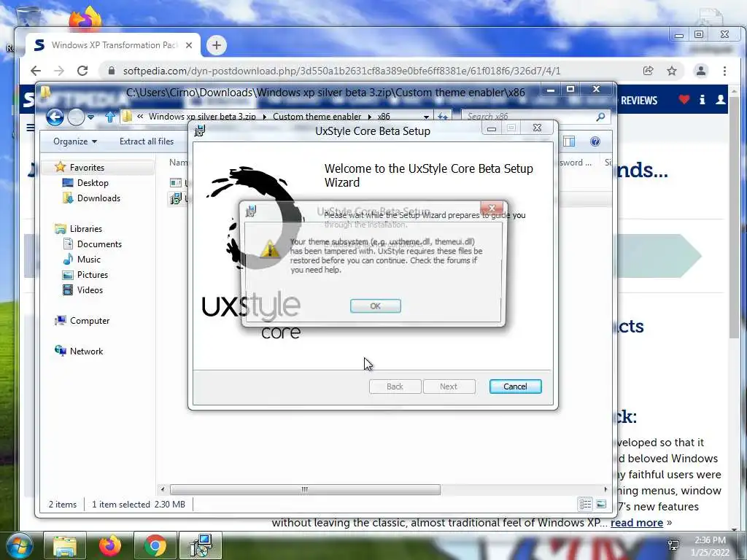747x560 pixels.
Task: Select the Windows XP Transformation Pack tab
Action: 113,45
